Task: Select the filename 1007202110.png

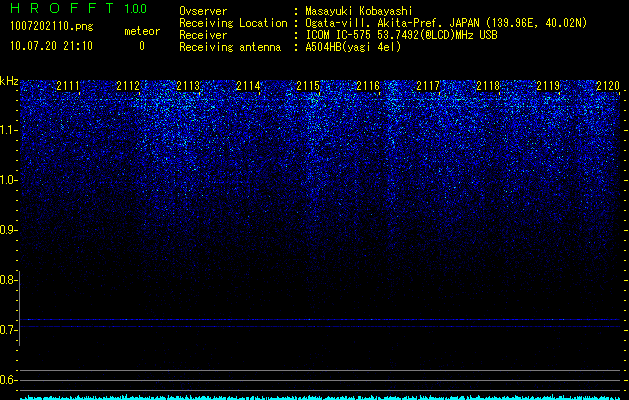Action: click(x=52, y=27)
